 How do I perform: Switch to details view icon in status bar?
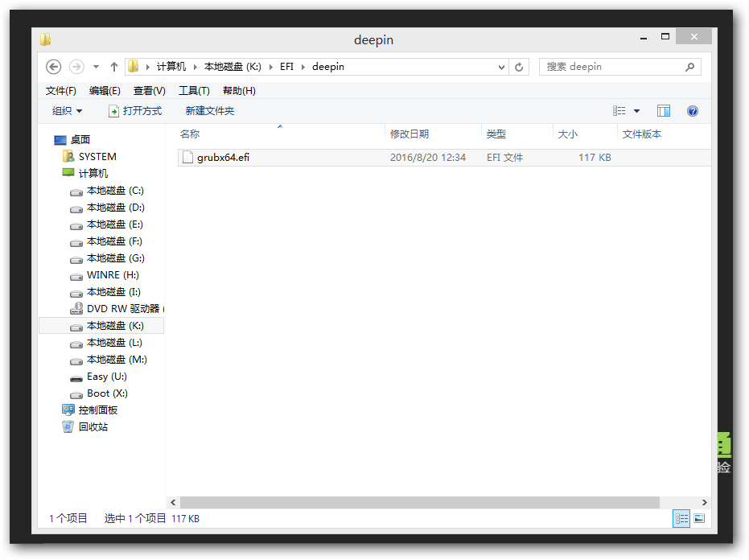pos(681,518)
